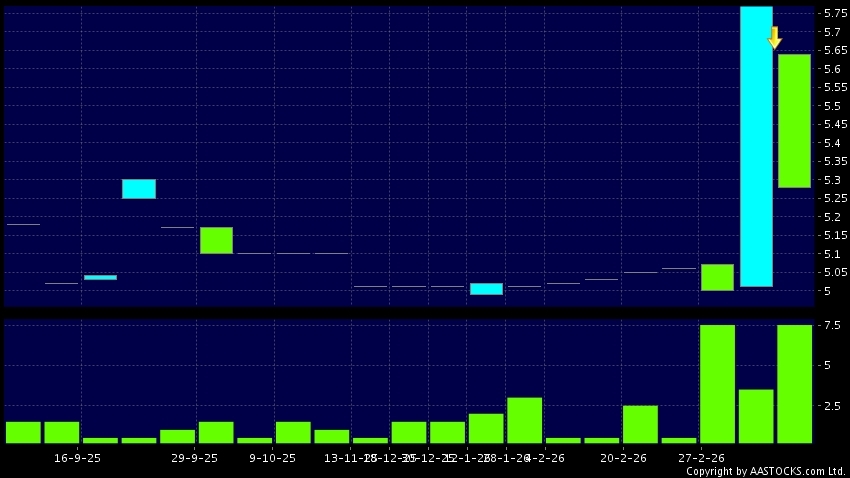This screenshot has height=478, width=850.
Task: Click the yellow down arrow marker
Action: click(x=774, y=38)
